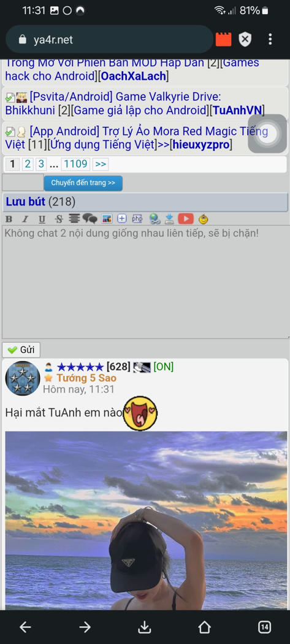Focus the guestbook message text area

click(145, 282)
